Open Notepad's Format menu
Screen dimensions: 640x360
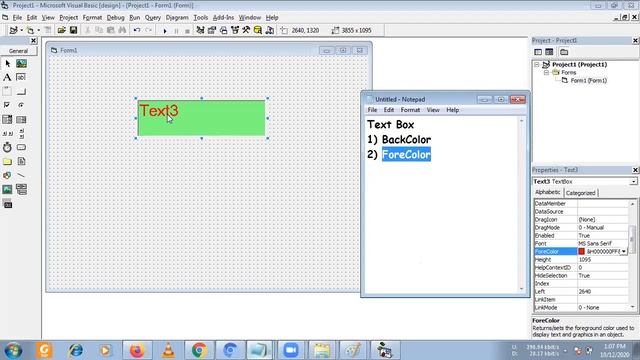click(x=410, y=110)
